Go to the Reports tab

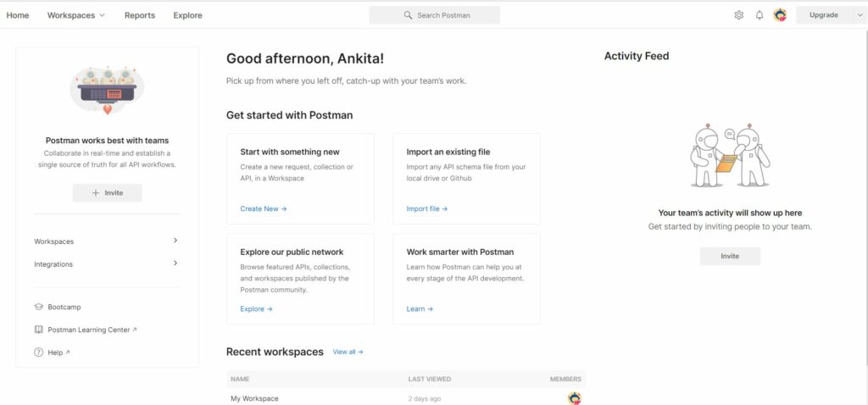coord(140,15)
